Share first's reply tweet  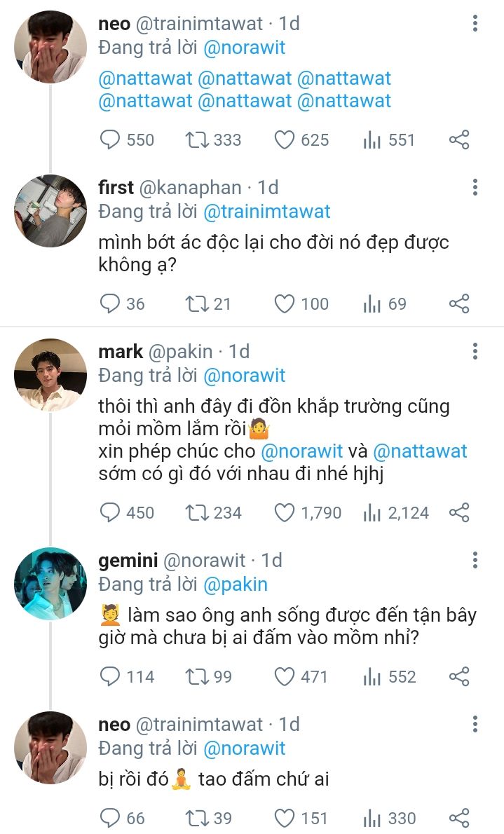(459, 303)
